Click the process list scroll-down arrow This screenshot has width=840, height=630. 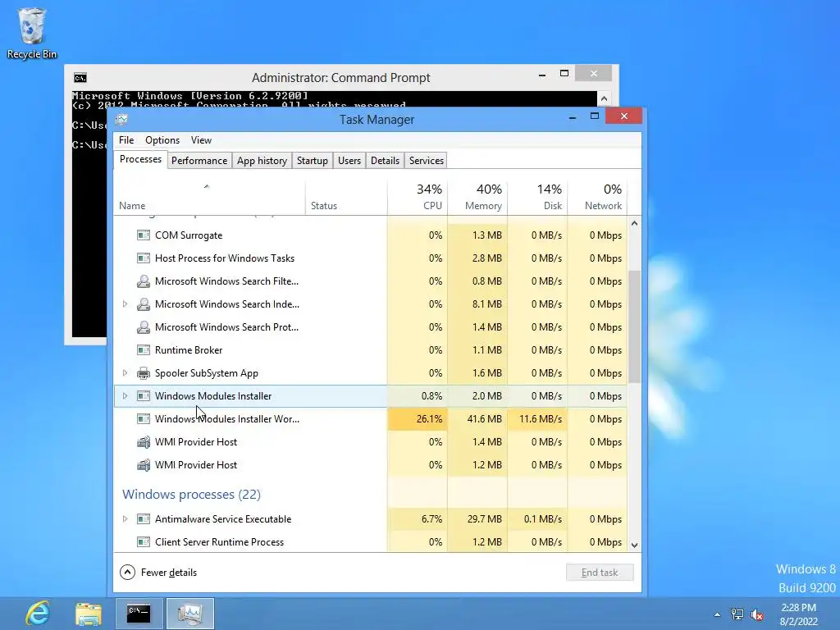[634, 545]
